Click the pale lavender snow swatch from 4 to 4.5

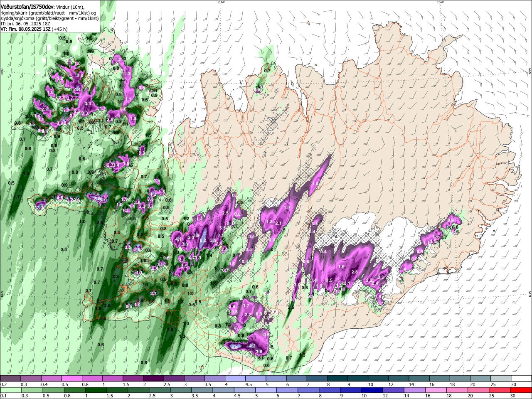click(235, 379)
